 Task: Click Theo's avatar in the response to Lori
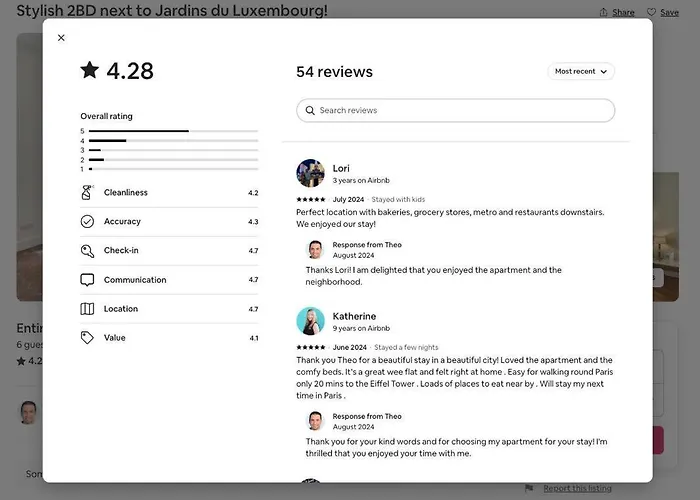315,250
